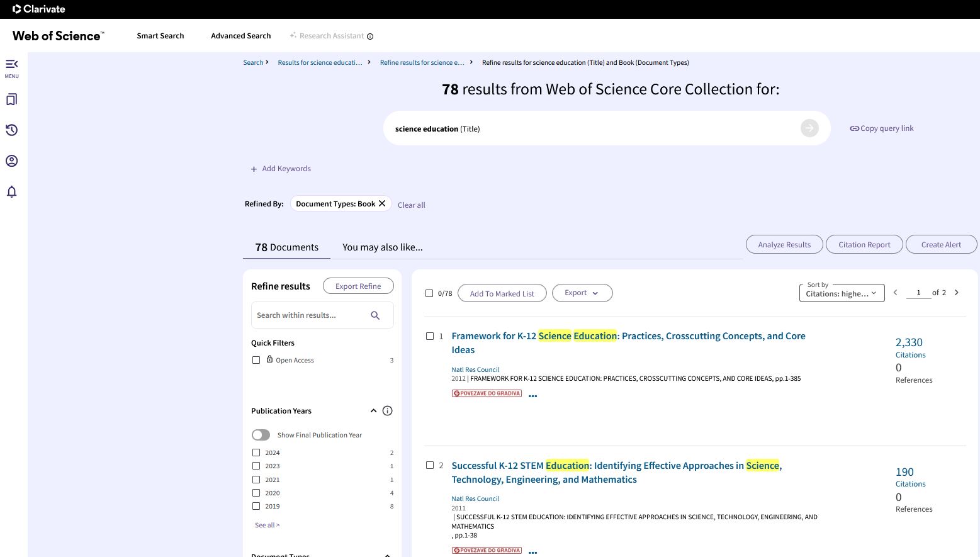The height and width of the screenshot is (557, 980).
Task: Open the Sort by Citations dropdown
Action: coord(842,293)
